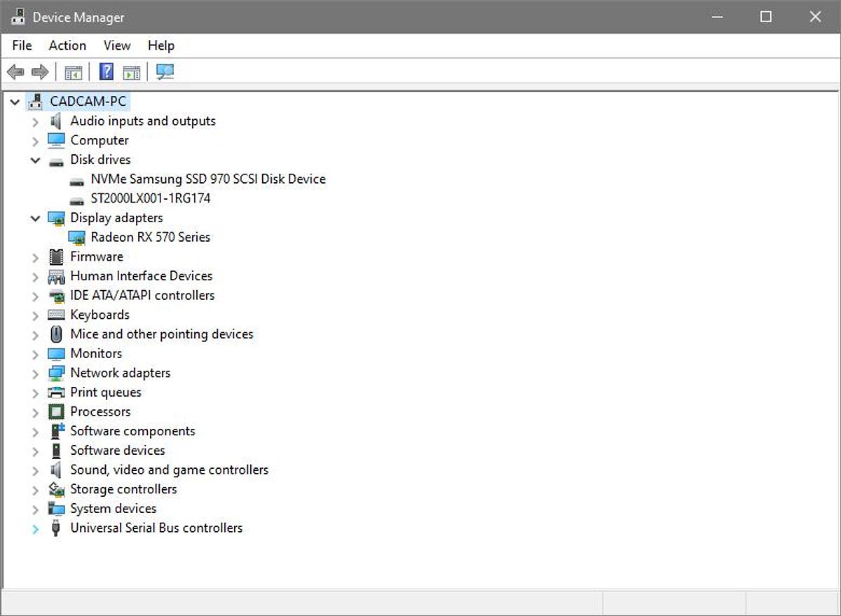Screen dimensions: 841x616
Task: Select Sound, video and game controllers
Action: click(169, 470)
